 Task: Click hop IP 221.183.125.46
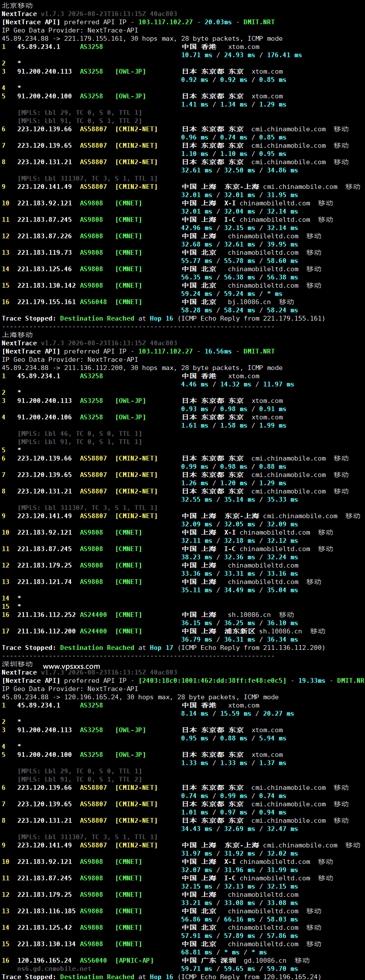pyautogui.click(x=45, y=269)
